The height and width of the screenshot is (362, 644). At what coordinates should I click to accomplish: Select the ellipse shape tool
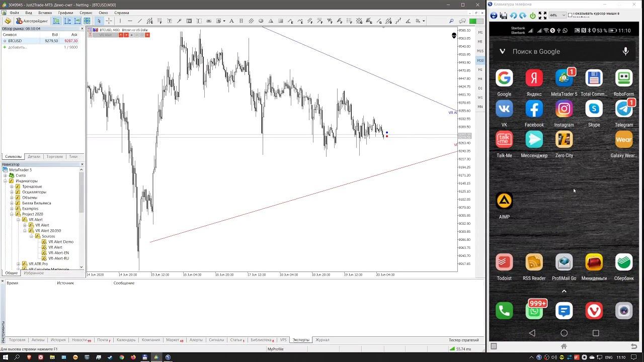pos(261,21)
